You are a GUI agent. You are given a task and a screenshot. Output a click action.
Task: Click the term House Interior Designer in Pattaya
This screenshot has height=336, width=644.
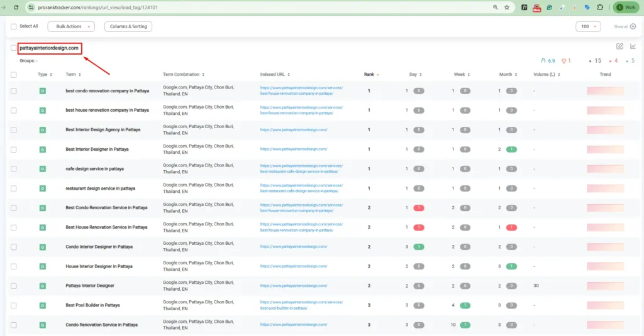[99, 266]
